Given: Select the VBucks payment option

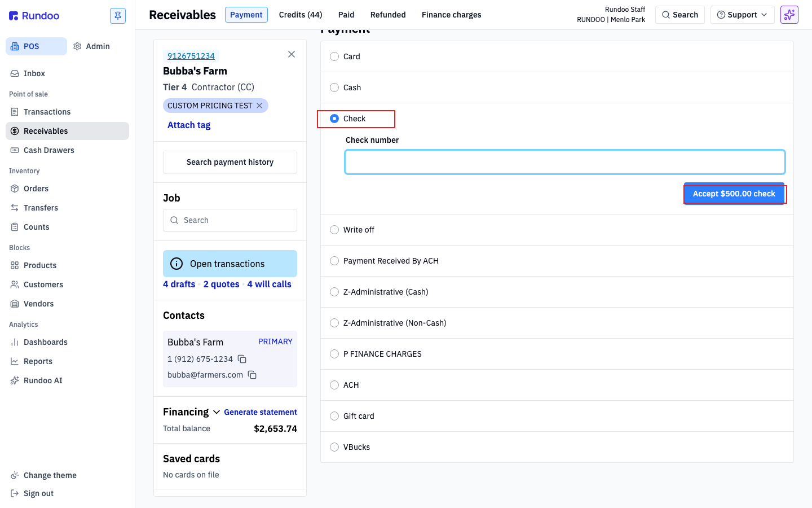Looking at the screenshot, I should pos(334,447).
